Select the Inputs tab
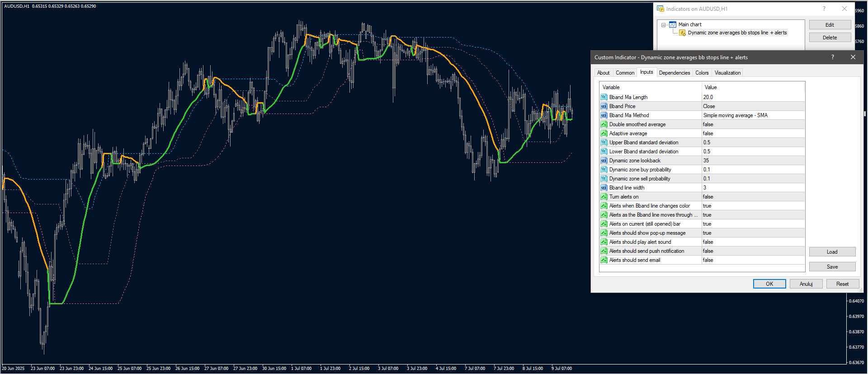This screenshot has width=868, height=374. click(646, 72)
